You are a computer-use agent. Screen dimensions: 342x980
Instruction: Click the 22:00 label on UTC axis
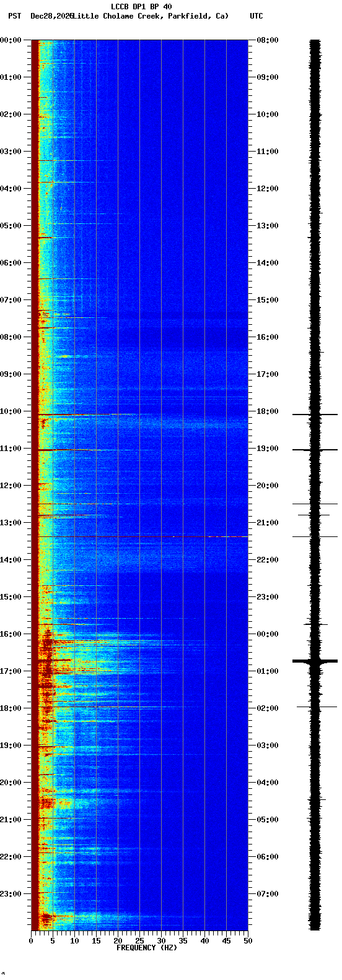tap(268, 560)
